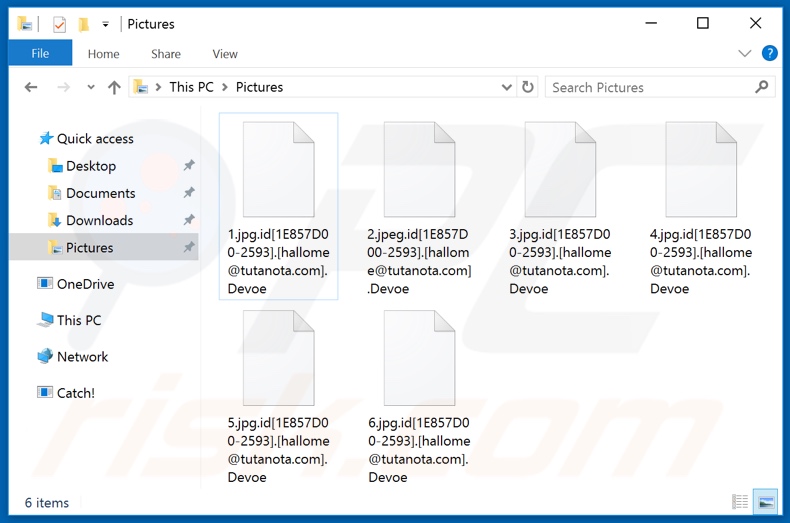
Task: Go back with the left arrow
Action: (x=31, y=87)
